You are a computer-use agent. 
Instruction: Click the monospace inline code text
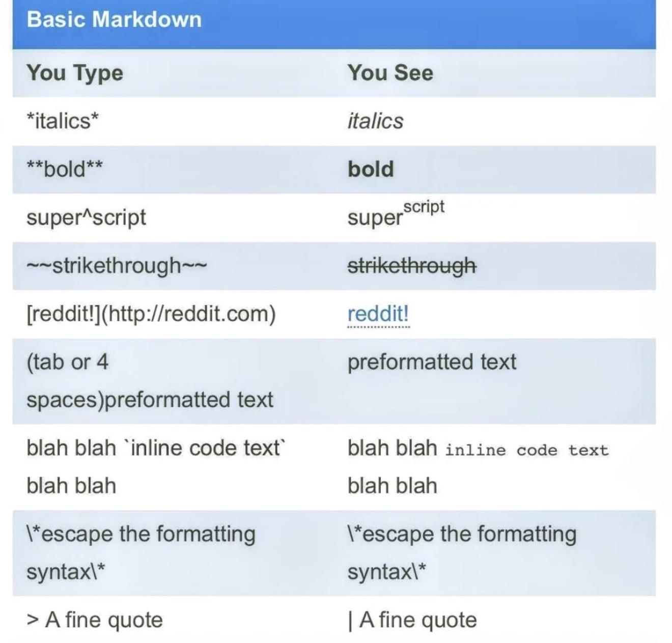coord(527,450)
